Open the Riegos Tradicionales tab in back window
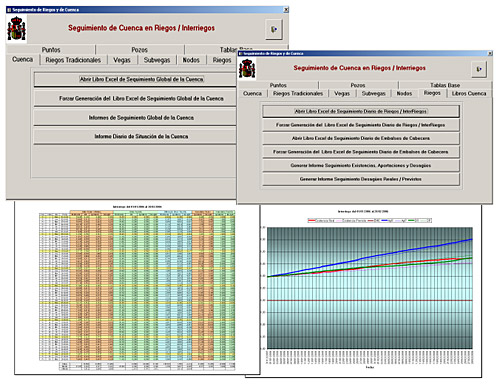This screenshot has height=384, width=500. click(73, 60)
